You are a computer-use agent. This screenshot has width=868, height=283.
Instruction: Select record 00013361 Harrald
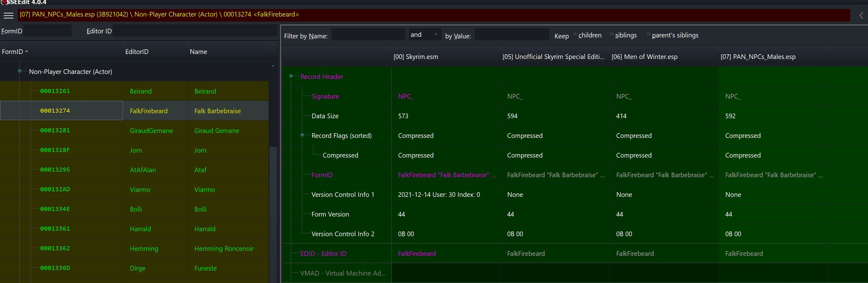click(134, 228)
